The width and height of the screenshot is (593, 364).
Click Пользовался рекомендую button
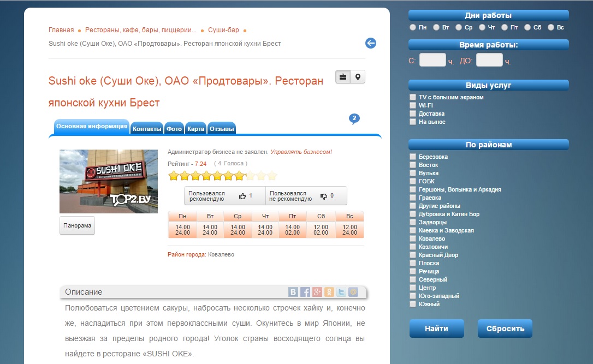[225, 196]
